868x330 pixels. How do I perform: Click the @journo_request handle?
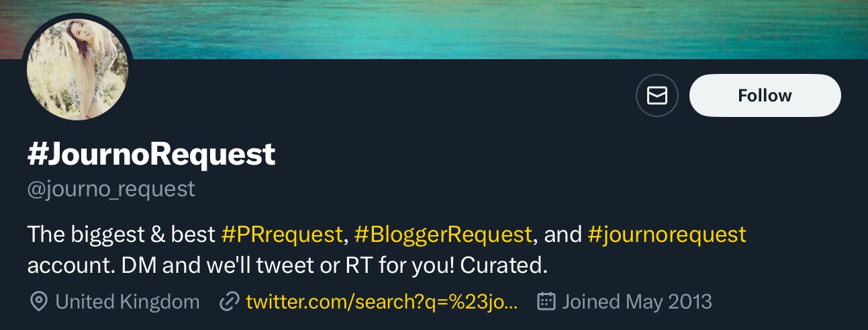tap(111, 189)
